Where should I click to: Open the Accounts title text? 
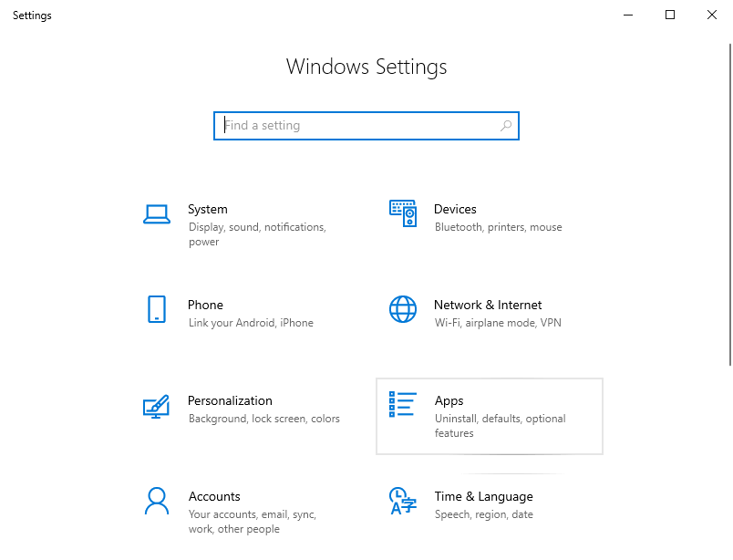point(214,496)
